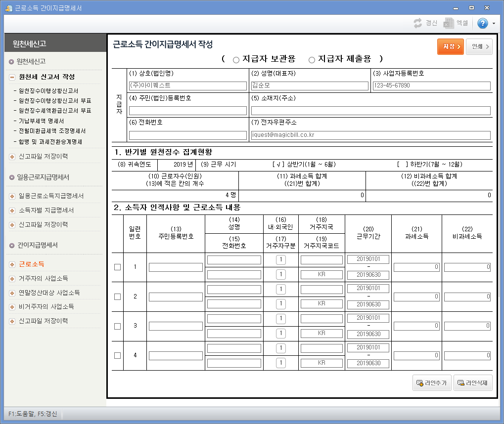The image size is (504, 424).
Task: Click the 인쇄 print button
Action: click(x=478, y=45)
